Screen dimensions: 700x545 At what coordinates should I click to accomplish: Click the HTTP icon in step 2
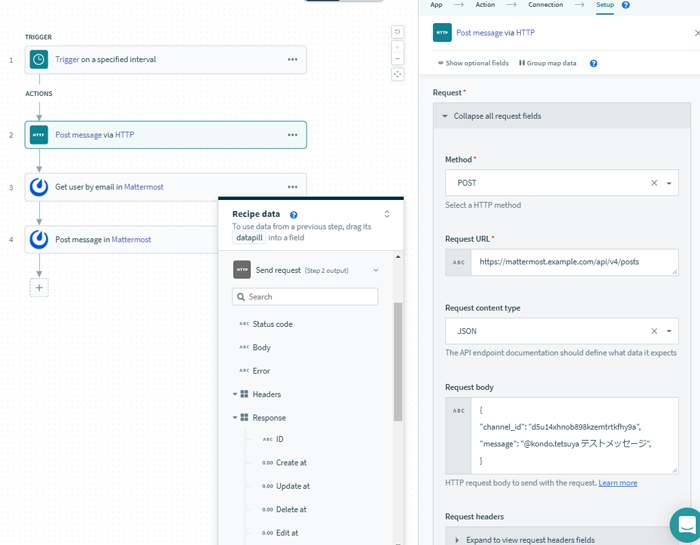39,135
